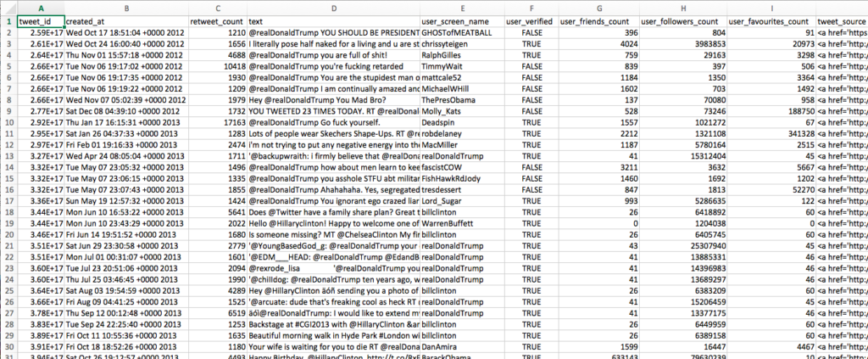Click retweet count cell showing 17163
The height and width of the screenshot is (359, 868).
pos(218,122)
